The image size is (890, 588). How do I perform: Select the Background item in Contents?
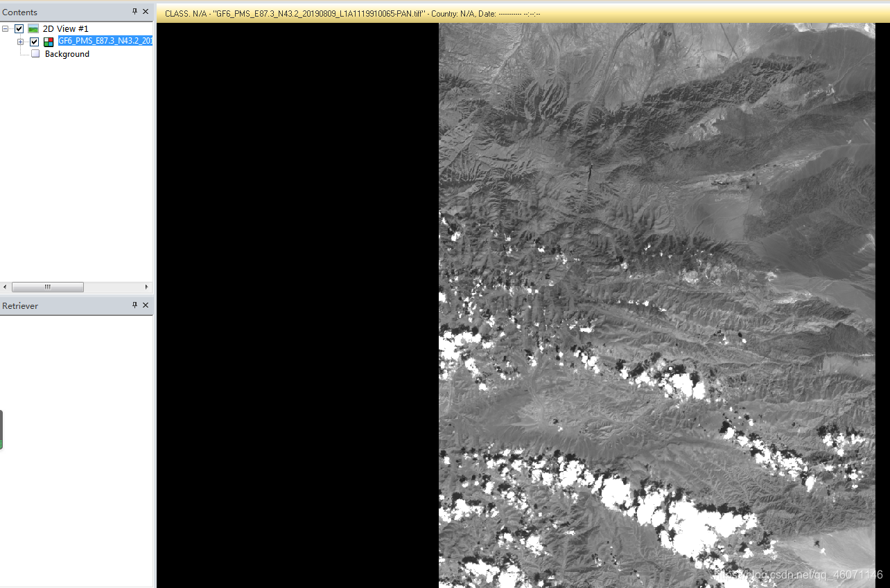67,54
